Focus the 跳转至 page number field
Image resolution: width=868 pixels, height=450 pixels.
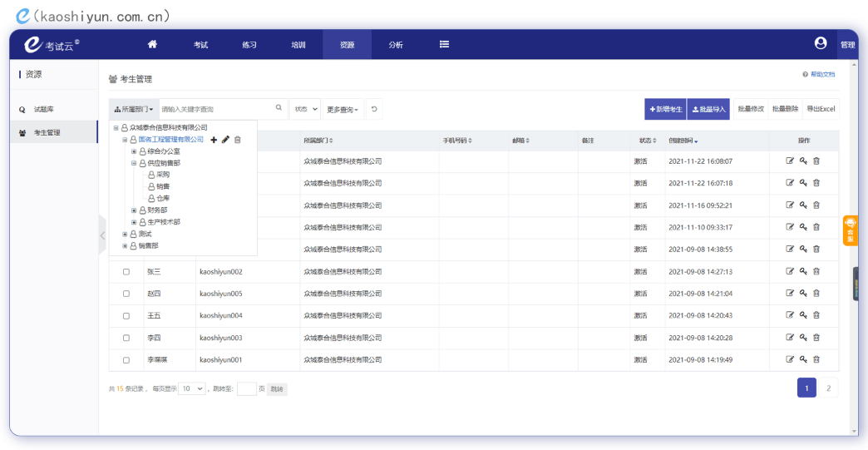click(247, 388)
